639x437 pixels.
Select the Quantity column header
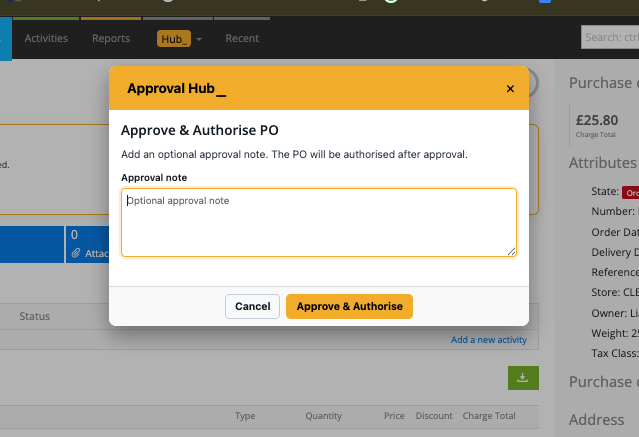(324, 416)
